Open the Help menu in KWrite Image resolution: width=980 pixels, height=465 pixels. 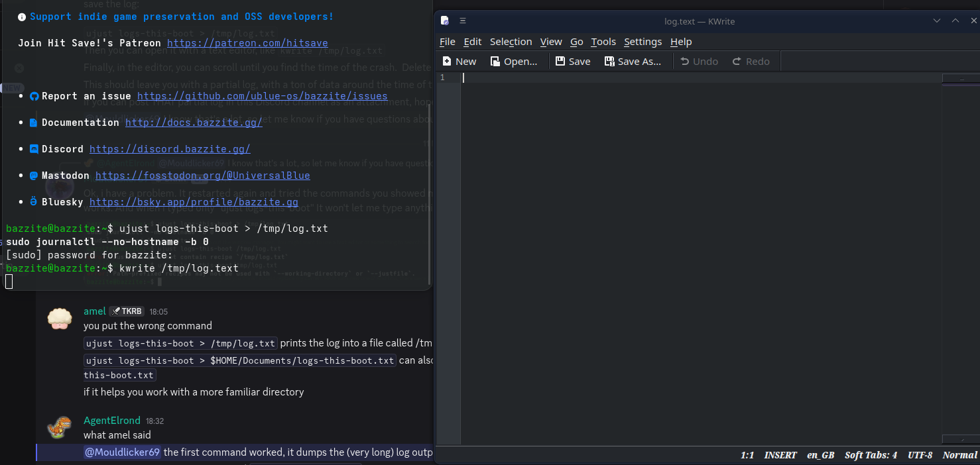click(681, 42)
